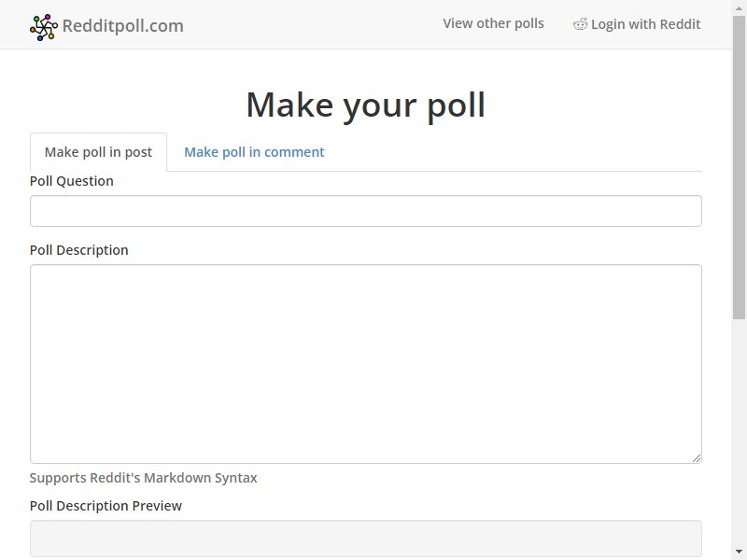
Task: Open the View other polls link
Action: [x=493, y=23]
